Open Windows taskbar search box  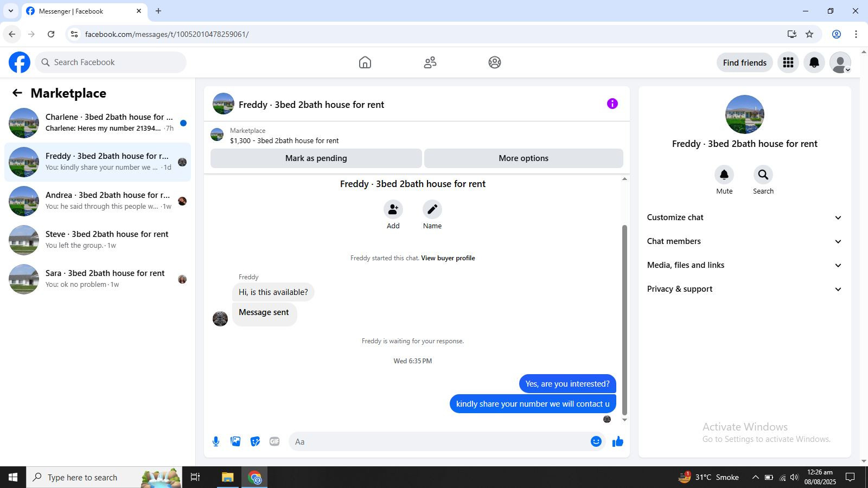[104, 477]
